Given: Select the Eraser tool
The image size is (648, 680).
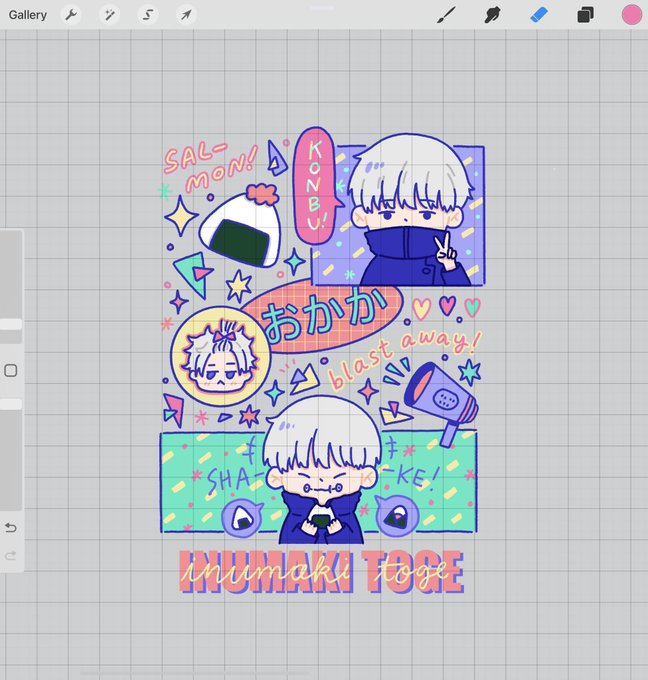Looking at the screenshot, I should pyautogui.click(x=539, y=15).
